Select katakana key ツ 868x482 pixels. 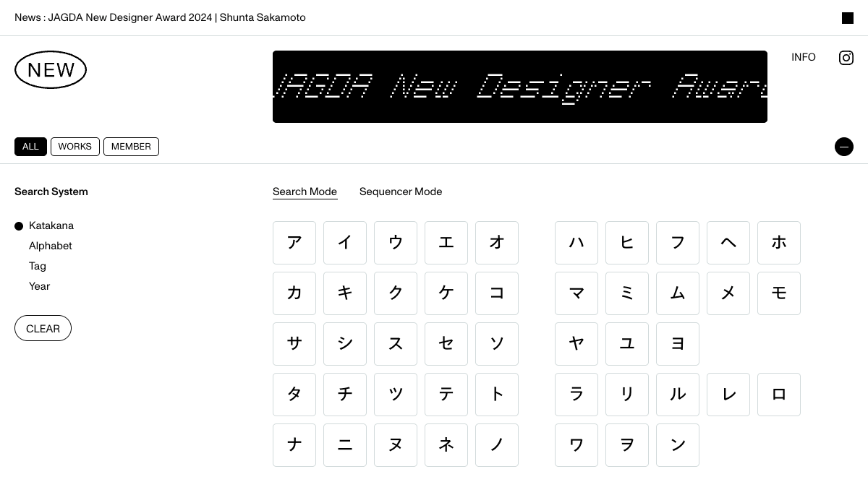(396, 395)
